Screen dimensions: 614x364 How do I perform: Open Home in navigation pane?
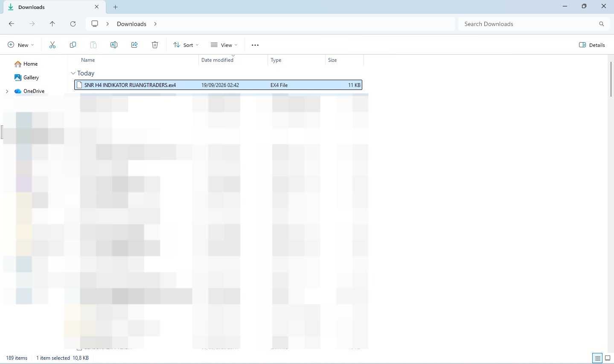26,64
